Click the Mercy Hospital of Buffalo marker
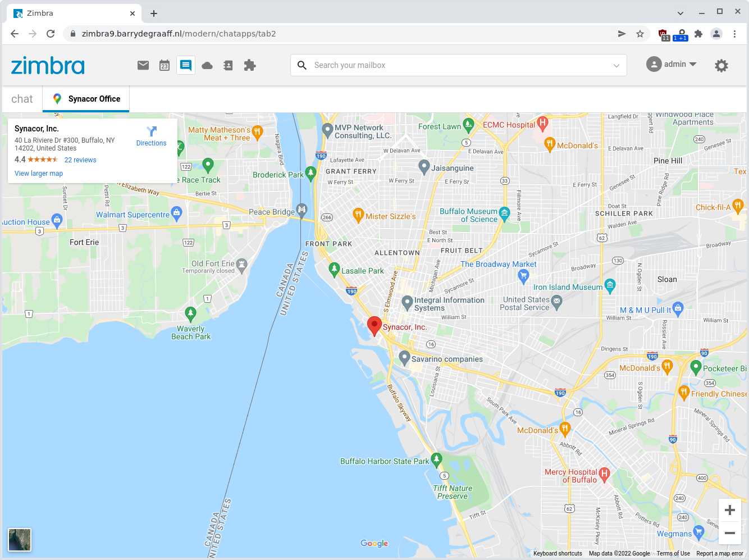 click(x=604, y=474)
